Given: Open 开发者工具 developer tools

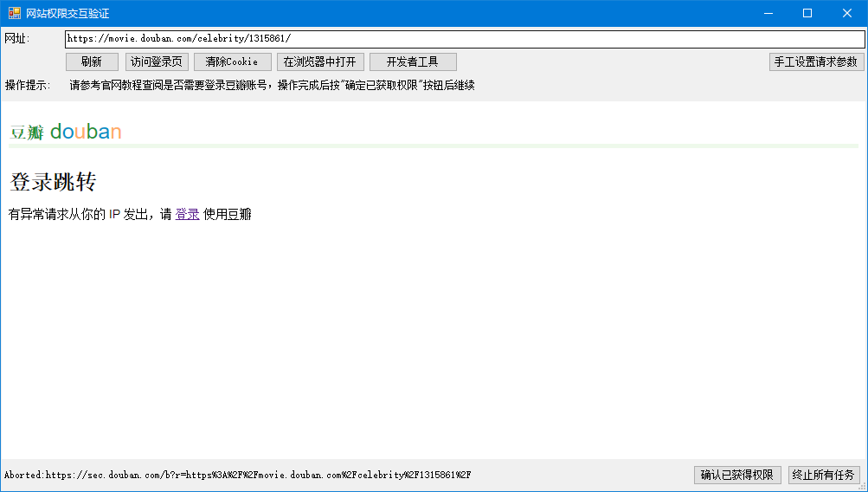Looking at the screenshot, I should [413, 61].
